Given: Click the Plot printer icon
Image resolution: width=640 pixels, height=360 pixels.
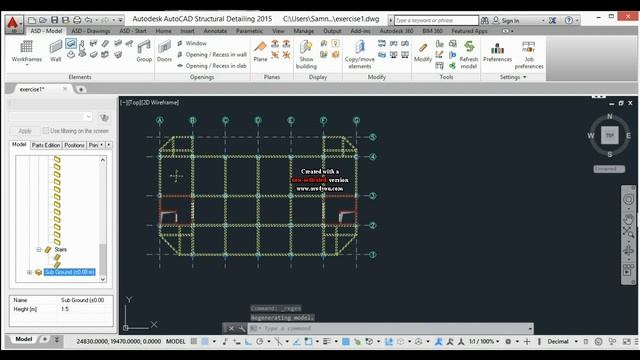Looking at the screenshot, I should pyautogui.click(x=77, y=20).
